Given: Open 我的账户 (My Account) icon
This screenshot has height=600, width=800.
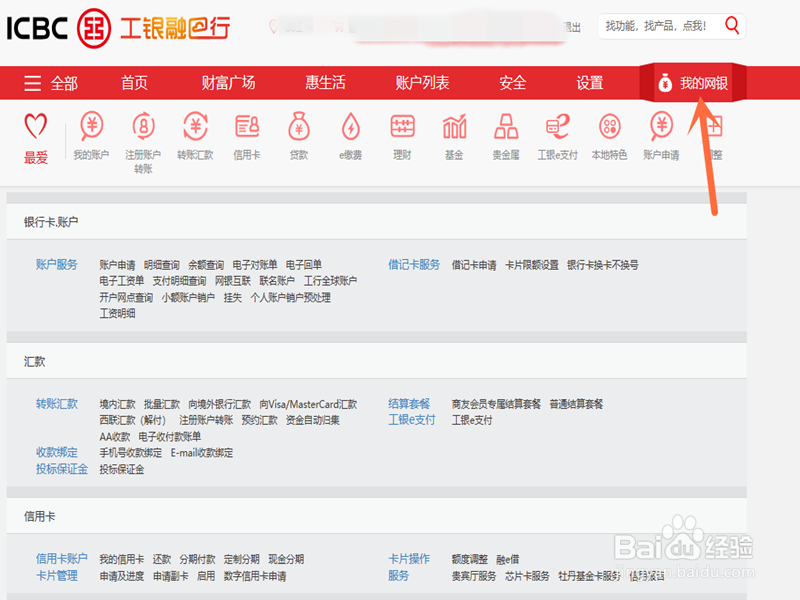Looking at the screenshot, I should (91, 128).
